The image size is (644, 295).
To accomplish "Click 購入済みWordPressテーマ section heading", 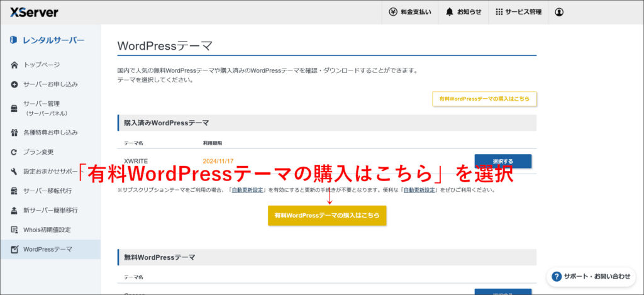I will tap(166, 123).
